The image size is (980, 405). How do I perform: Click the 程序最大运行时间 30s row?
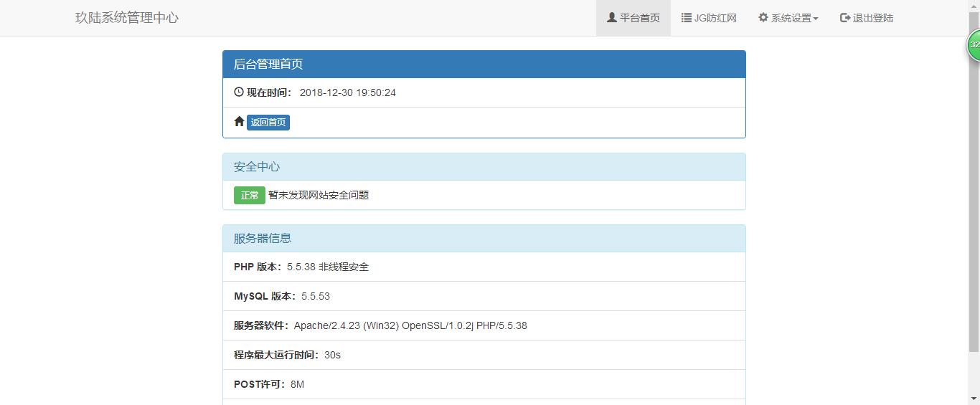point(484,355)
